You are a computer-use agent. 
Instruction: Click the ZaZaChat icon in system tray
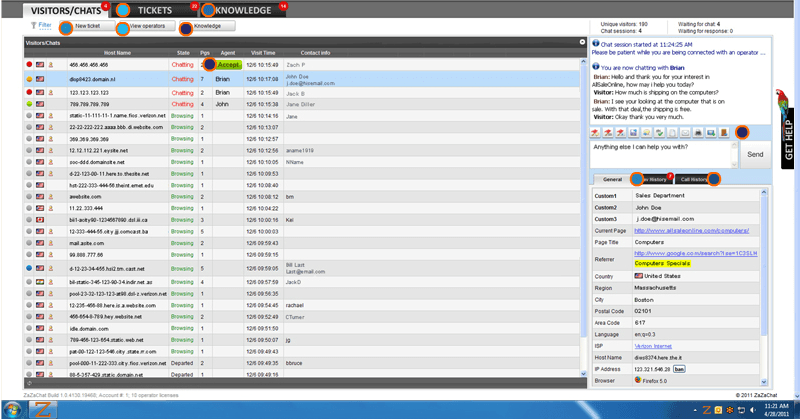point(706,410)
